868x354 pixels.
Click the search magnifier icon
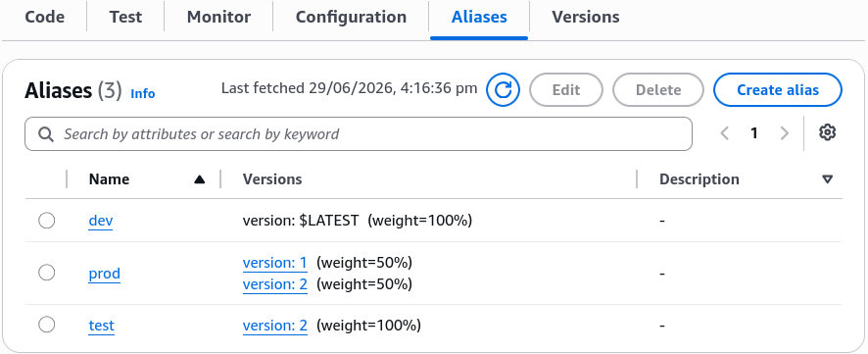(46, 134)
